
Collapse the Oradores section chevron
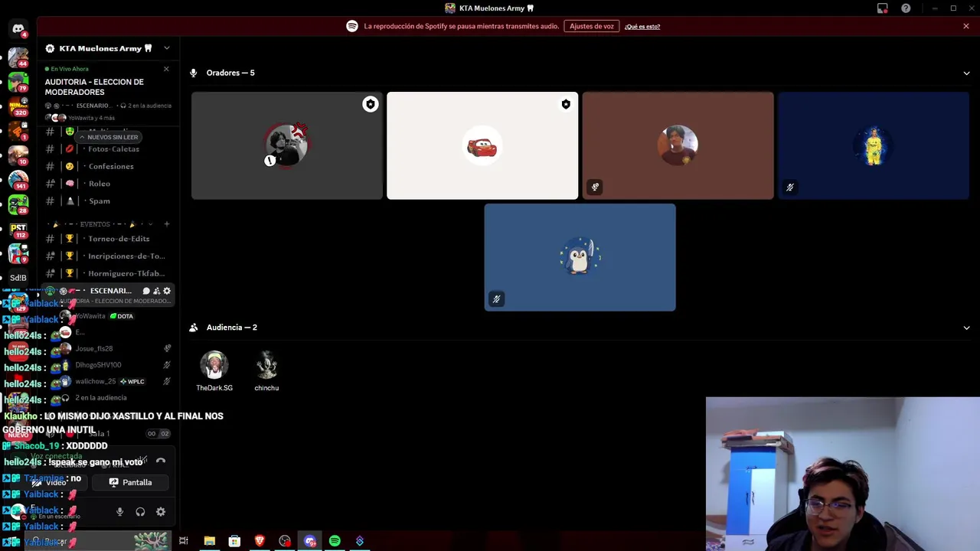pos(966,73)
